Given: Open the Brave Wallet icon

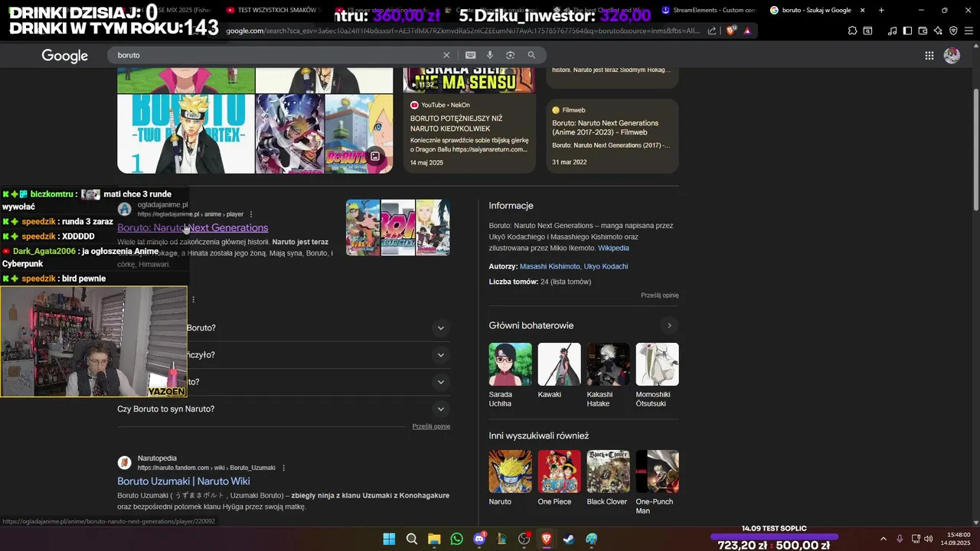Looking at the screenshot, I should click(x=923, y=31).
